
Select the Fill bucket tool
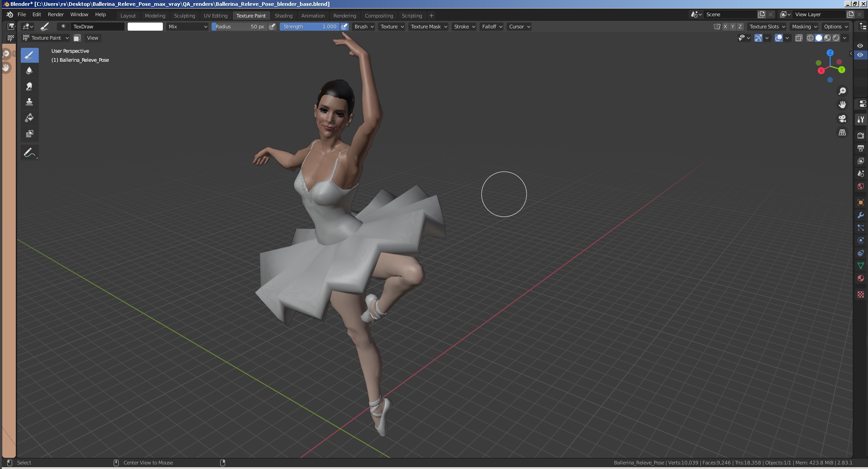[29, 118]
